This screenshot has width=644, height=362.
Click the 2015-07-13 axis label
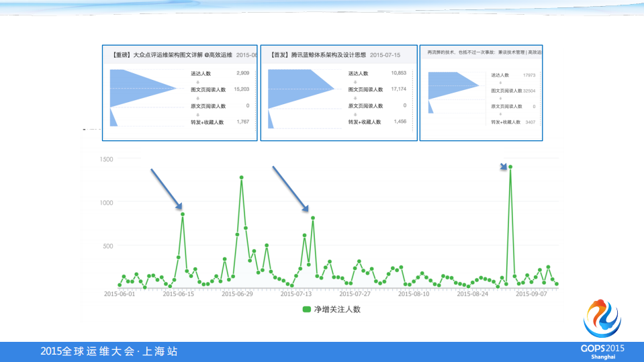point(295,293)
